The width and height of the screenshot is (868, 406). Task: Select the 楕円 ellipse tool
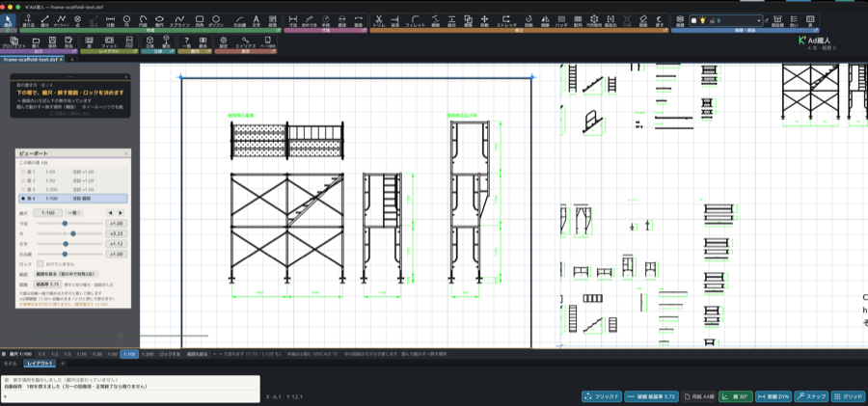click(x=159, y=20)
